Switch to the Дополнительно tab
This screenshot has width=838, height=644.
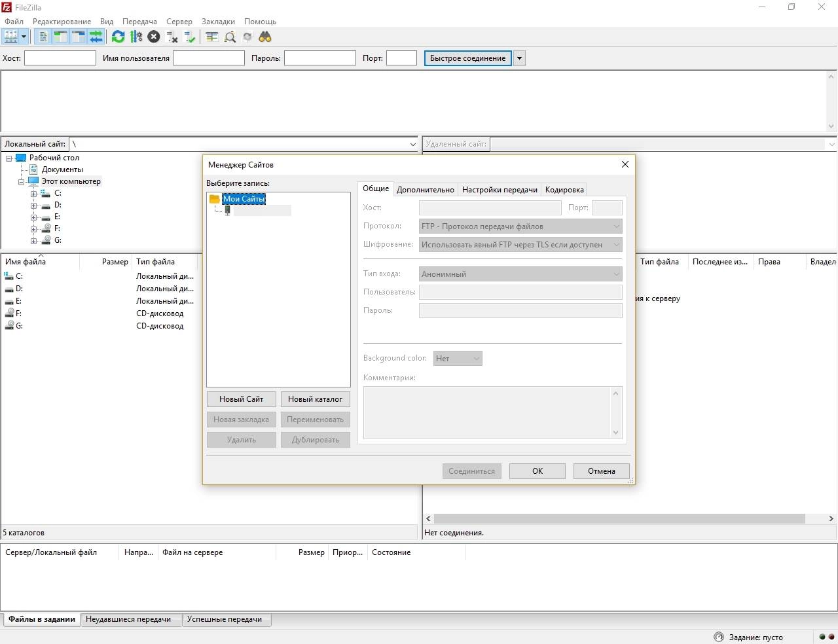[x=426, y=190]
